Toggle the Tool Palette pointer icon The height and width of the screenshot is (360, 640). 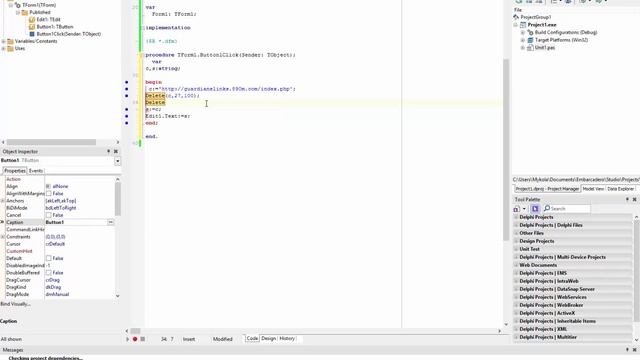[x=535, y=209]
